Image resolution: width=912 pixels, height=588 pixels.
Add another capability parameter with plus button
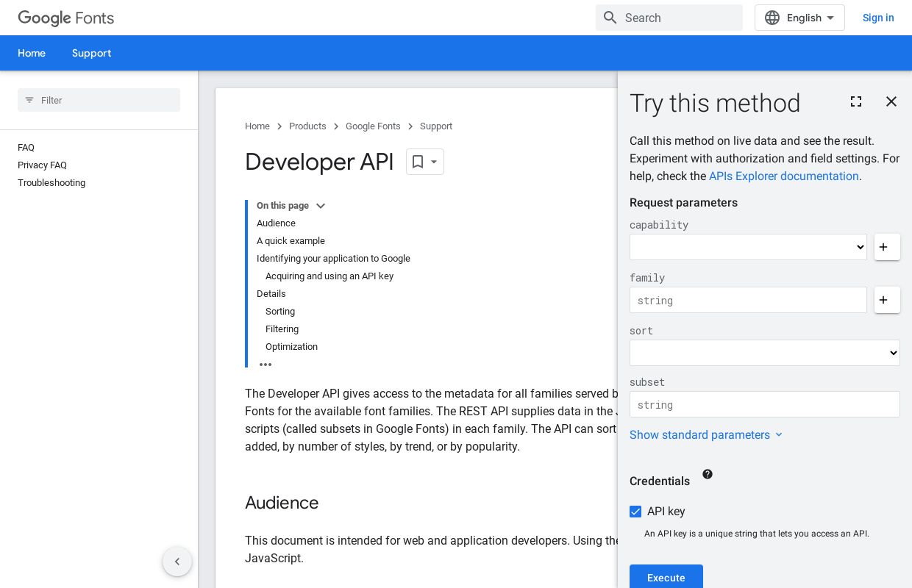pos(887,247)
